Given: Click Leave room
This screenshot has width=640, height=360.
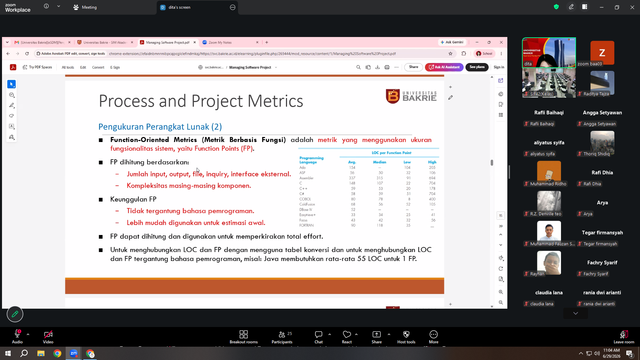Looking at the screenshot, I should pos(624,336).
